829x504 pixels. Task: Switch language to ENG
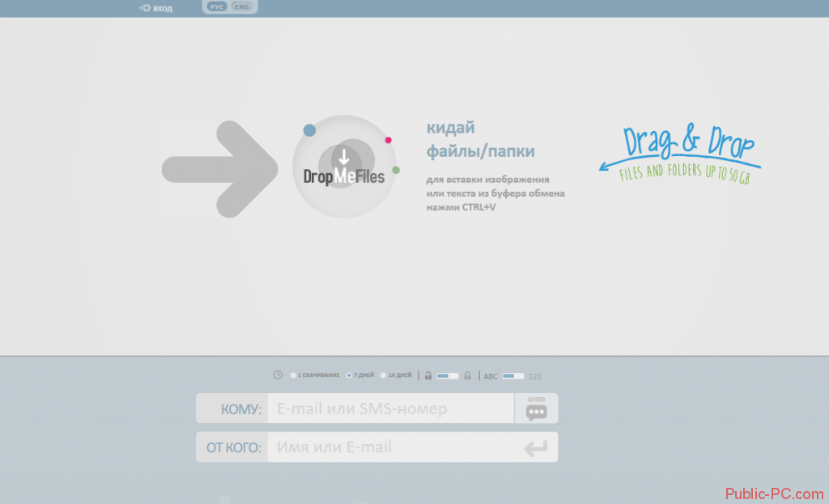coord(241,6)
